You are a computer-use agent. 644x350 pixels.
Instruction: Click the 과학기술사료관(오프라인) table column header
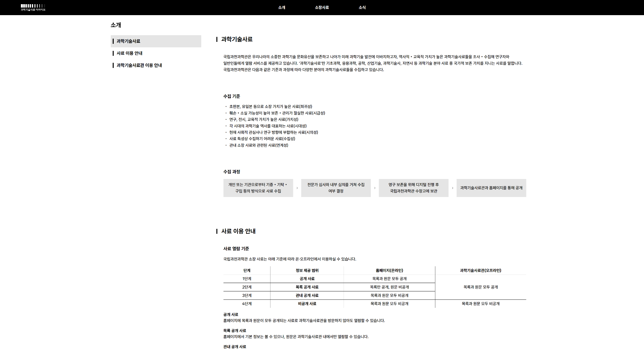480,270
